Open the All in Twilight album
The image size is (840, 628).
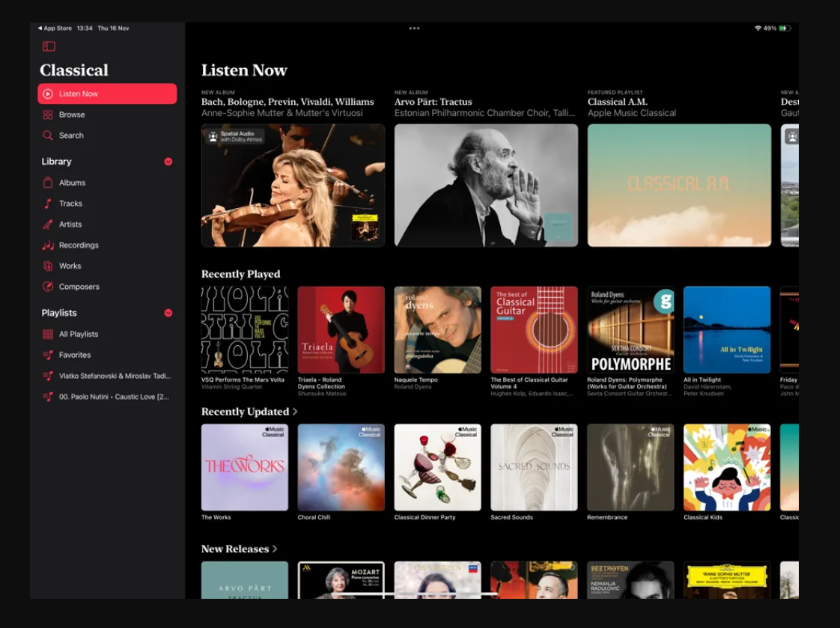click(x=727, y=330)
